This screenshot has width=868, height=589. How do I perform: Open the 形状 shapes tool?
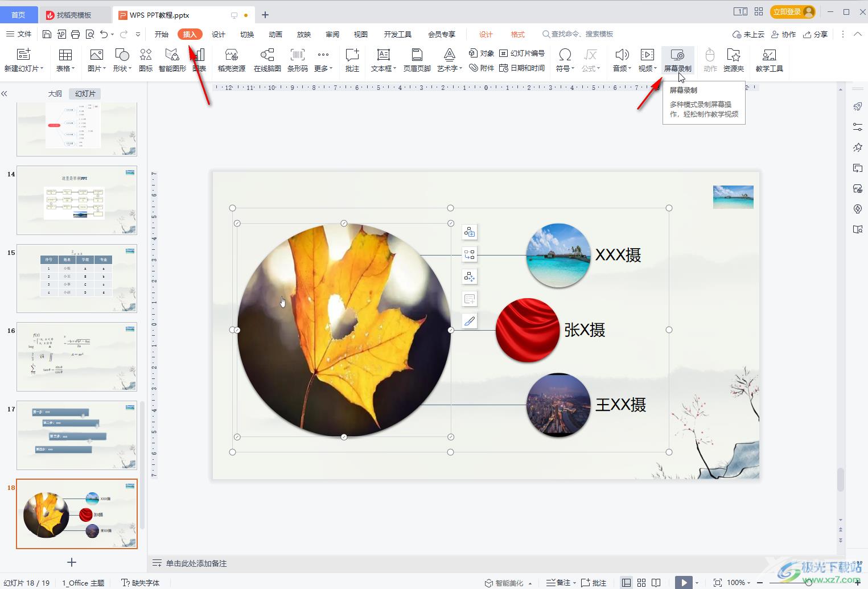(x=122, y=60)
